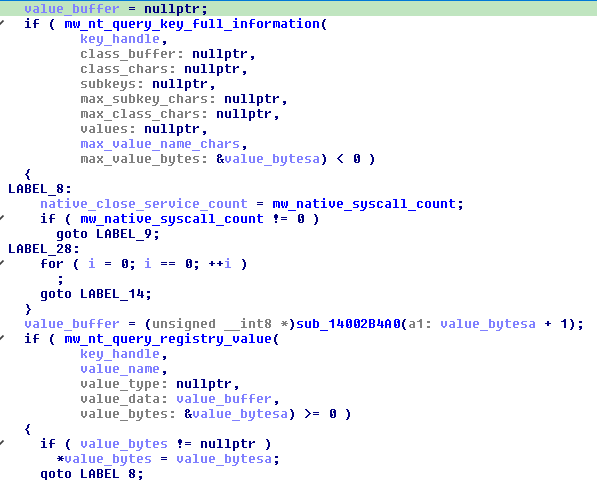Image resolution: width=597 pixels, height=480 pixels.
Task: Select the mw_nt_query_registry_value function name
Action: (x=168, y=338)
